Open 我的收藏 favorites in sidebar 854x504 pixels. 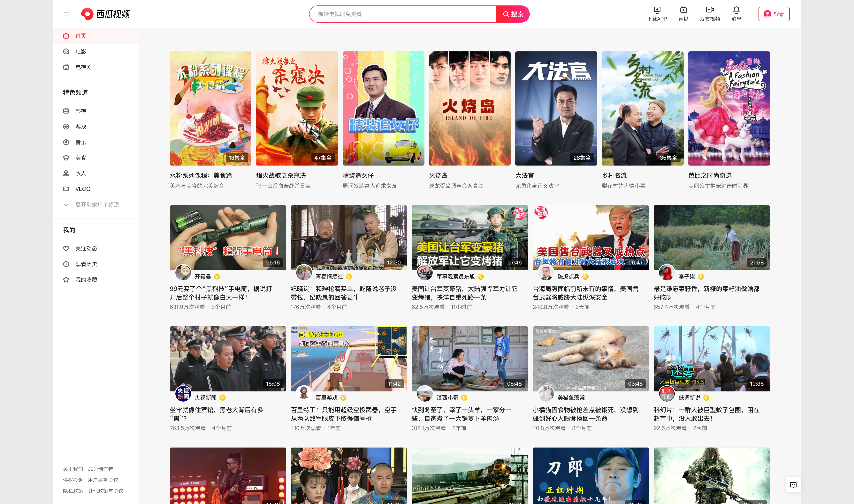click(86, 279)
